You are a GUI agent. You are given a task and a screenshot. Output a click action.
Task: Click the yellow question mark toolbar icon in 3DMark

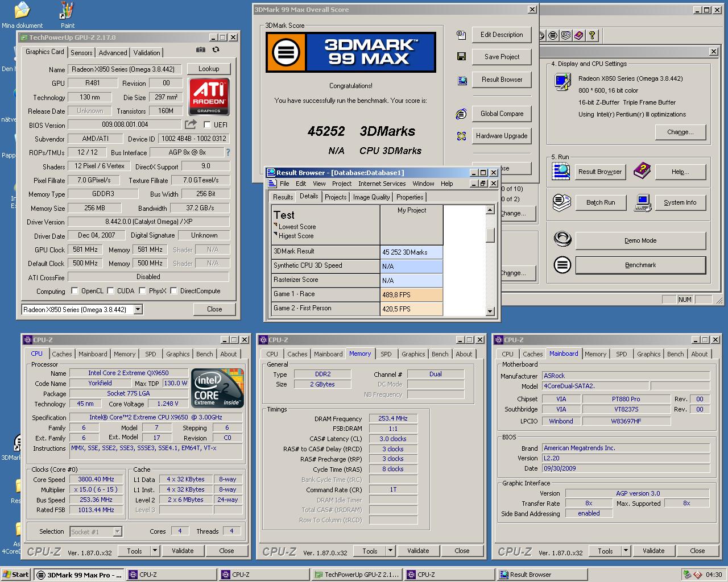point(592,35)
